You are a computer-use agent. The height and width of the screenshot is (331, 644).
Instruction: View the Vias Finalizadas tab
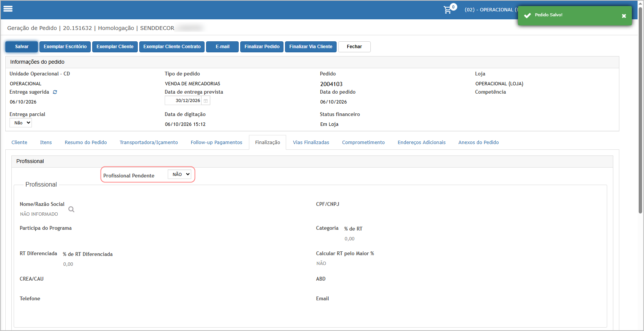[311, 143]
